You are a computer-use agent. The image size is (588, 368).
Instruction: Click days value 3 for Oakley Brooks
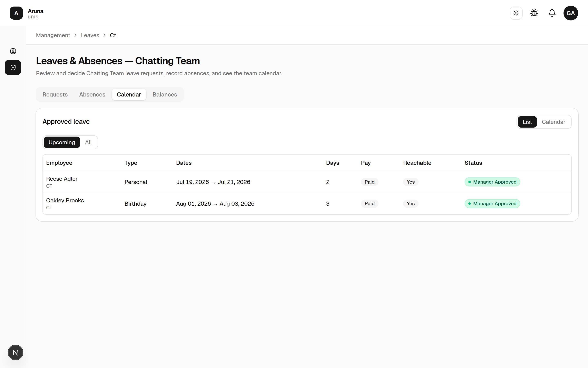tap(328, 204)
